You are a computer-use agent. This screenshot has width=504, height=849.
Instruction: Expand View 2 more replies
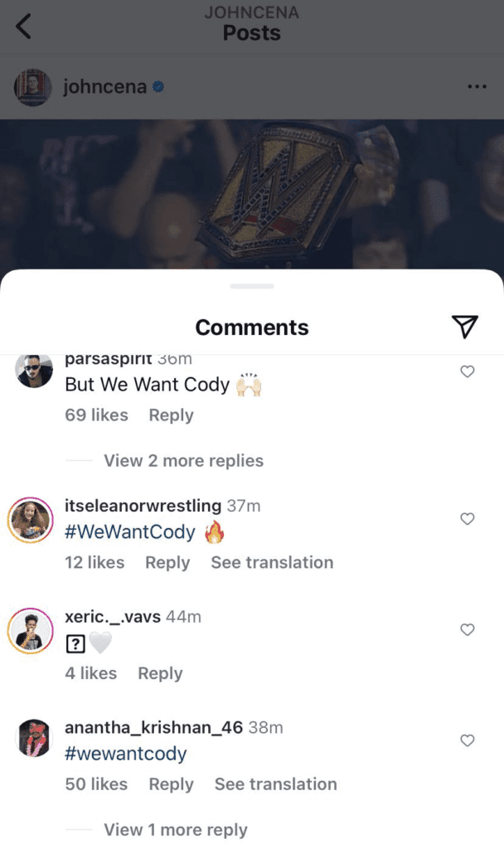click(183, 461)
